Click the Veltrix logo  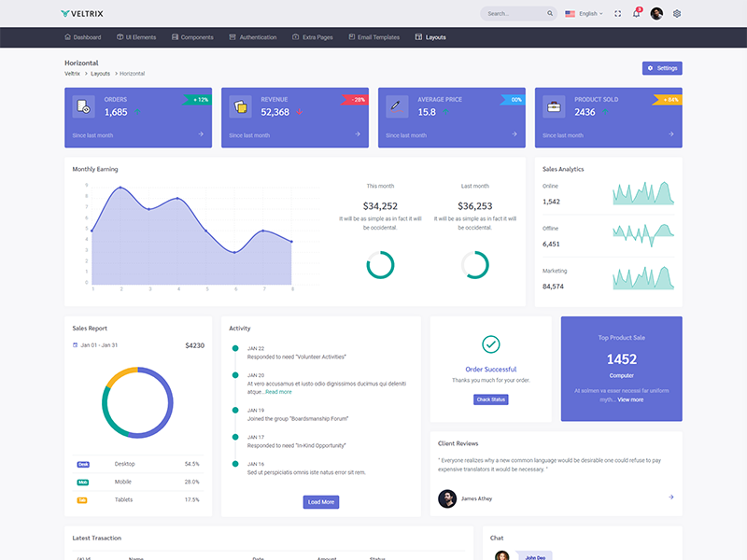coord(84,14)
